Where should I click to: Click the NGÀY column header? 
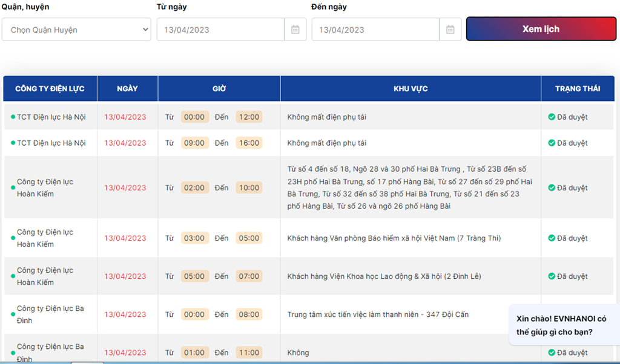pyautogui.click(x=127, y=88)
